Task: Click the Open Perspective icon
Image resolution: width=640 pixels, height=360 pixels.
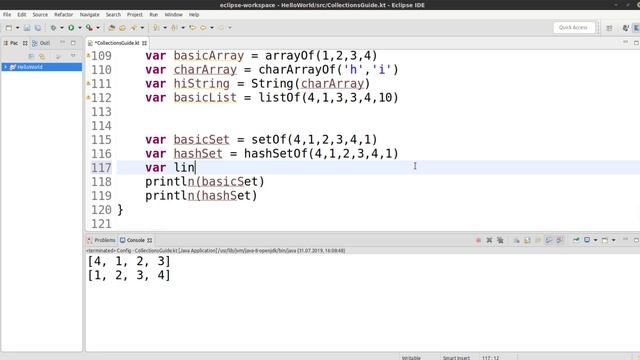Action: coord(609,28)
